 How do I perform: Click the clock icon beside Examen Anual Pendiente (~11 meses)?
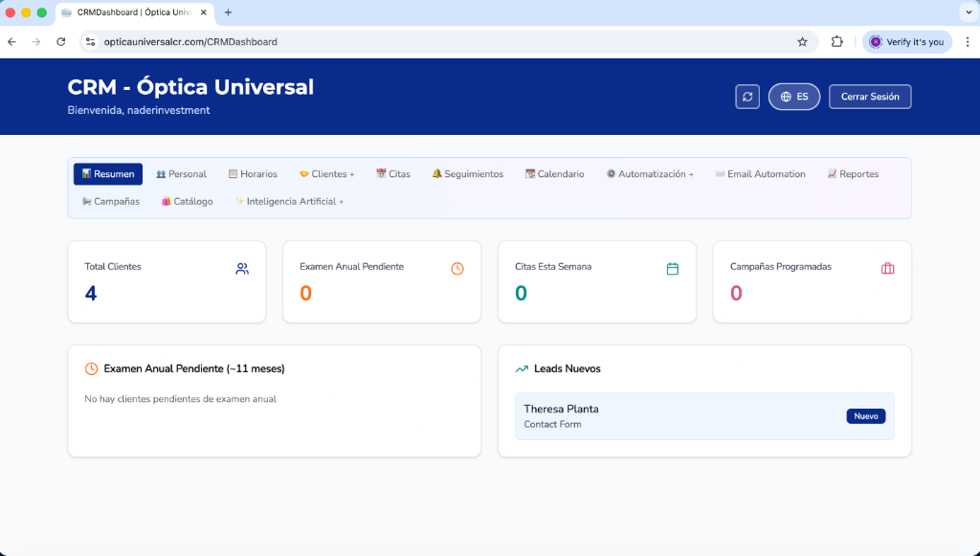[x=91, y=368]
